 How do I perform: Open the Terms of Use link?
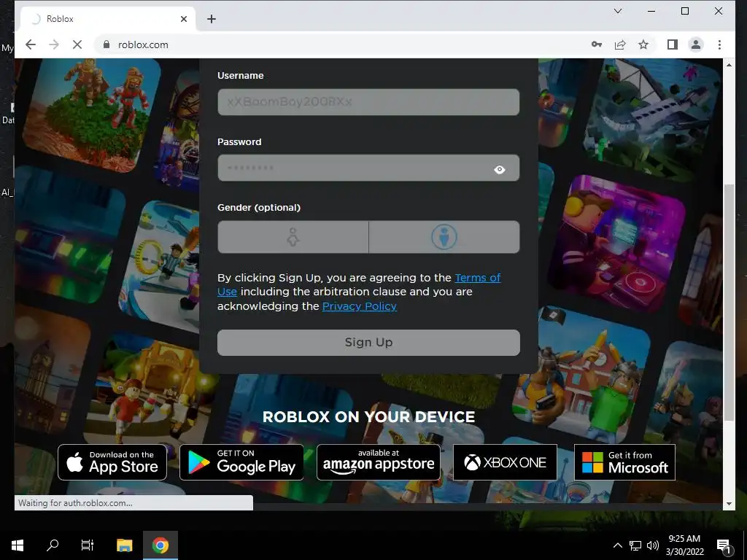tap(478, 278)
